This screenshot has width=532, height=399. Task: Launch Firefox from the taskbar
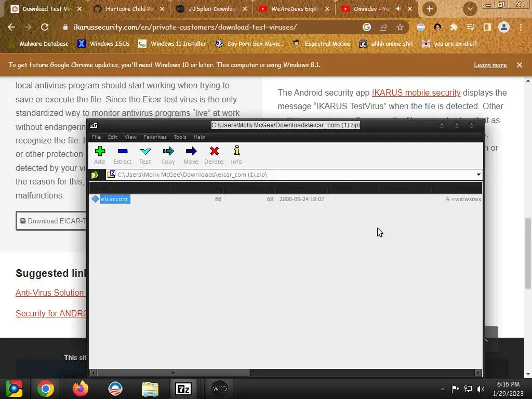point(81,389)
